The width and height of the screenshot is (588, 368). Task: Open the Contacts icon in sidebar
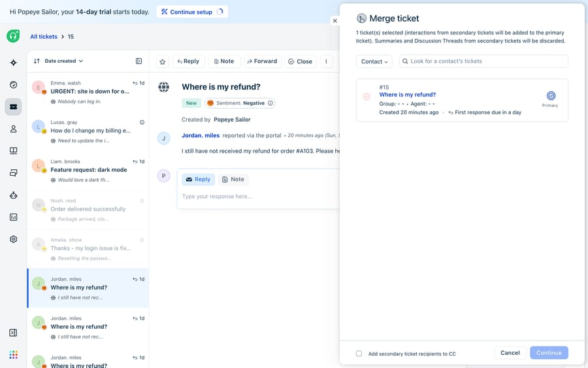tap(14, 129)
